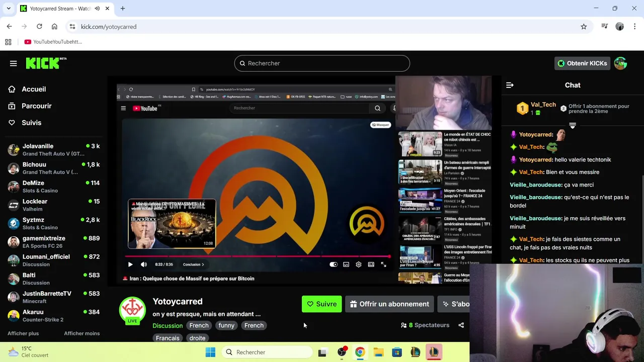Open the weather widget showing 15°C
The height and width of the screenshot is (362, 644).
tap(28, 351)
